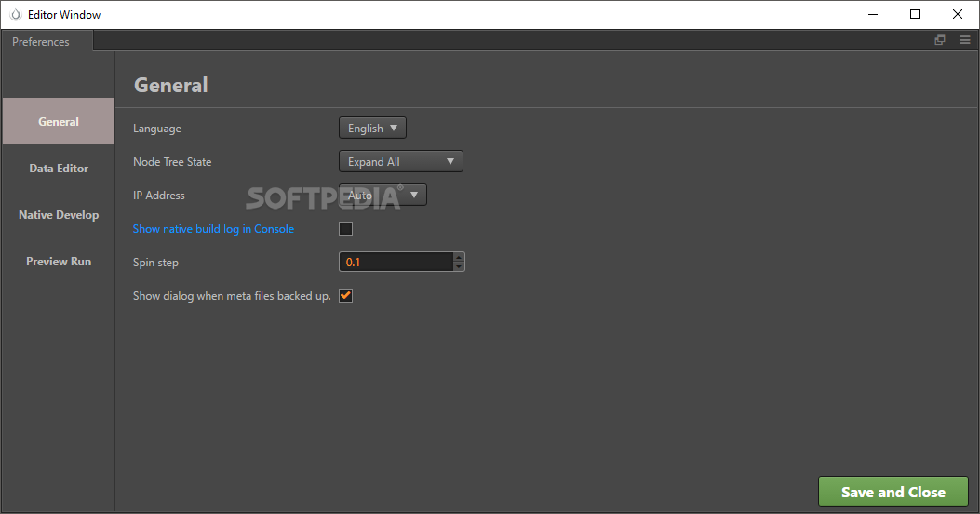Click the Node Tree State label
The width and height of the screenshot is (980, 514).
[x=172, y=161]
